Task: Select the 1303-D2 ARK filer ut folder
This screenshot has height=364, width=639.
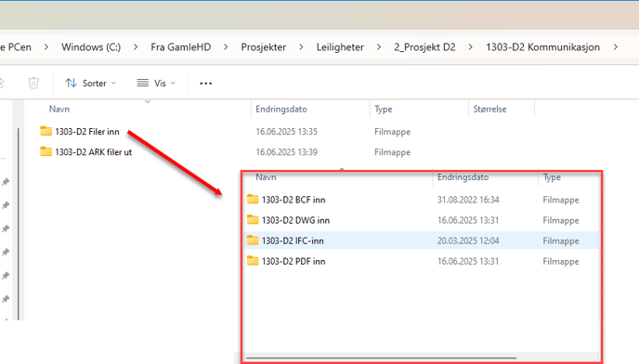Action: coord(86,152)
